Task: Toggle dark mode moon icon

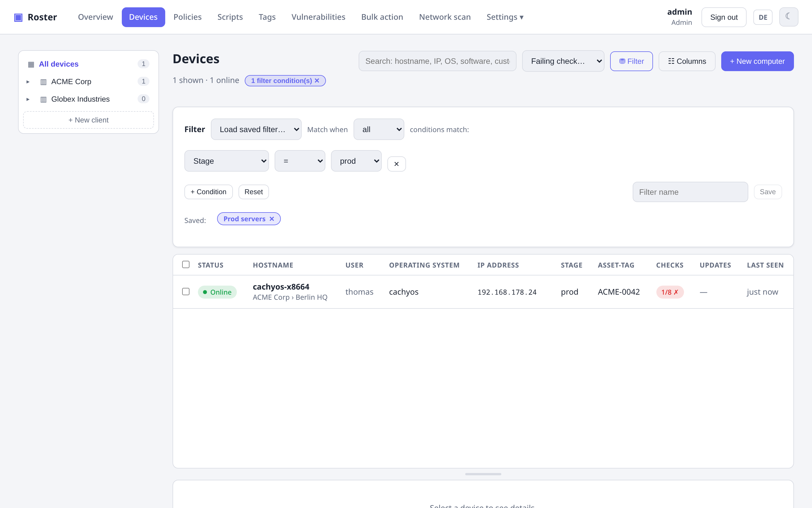Action: (788, 17)
